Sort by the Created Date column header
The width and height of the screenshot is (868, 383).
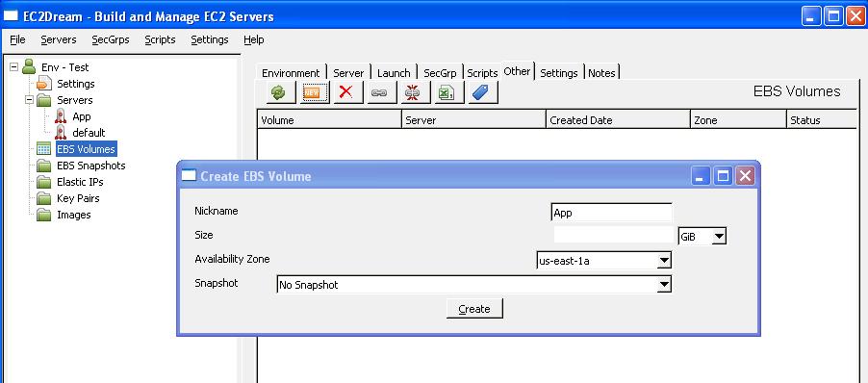pos(619,120)
